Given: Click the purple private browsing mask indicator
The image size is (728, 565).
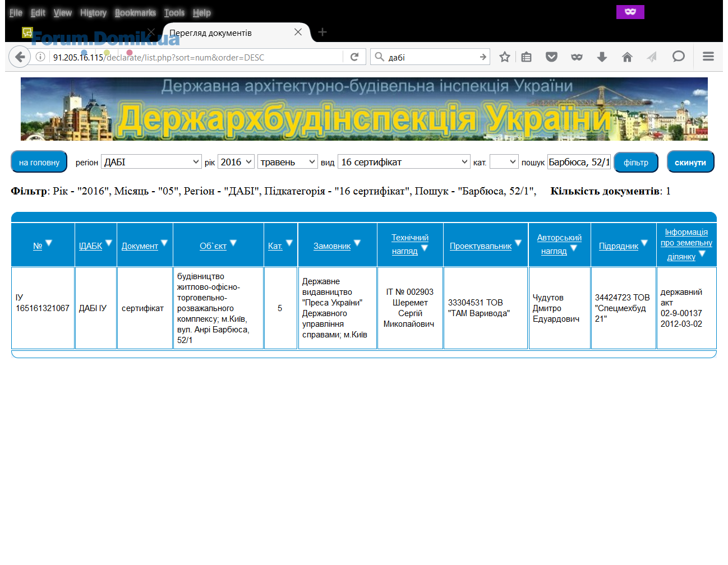Looking at the screenshot, I should coord(630,12).
